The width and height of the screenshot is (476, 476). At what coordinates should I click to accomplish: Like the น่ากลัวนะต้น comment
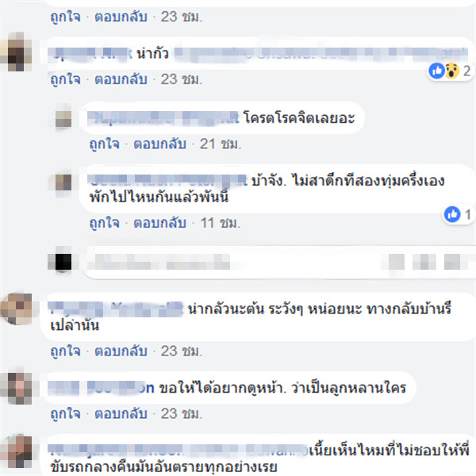65,351
